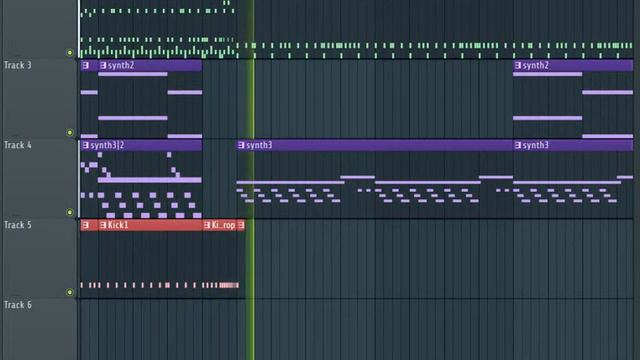Open the Kick1 clip menu icon

click(103, 225)
